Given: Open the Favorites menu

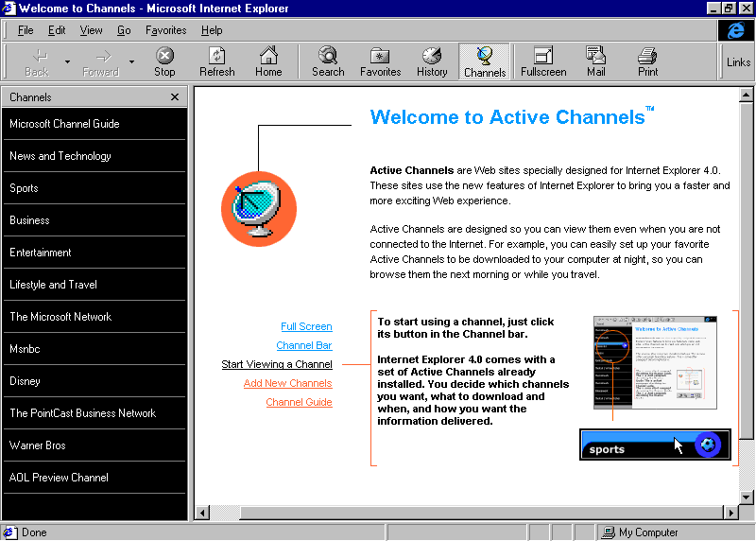Looking at the screenshot, I should tap(166, 30).
